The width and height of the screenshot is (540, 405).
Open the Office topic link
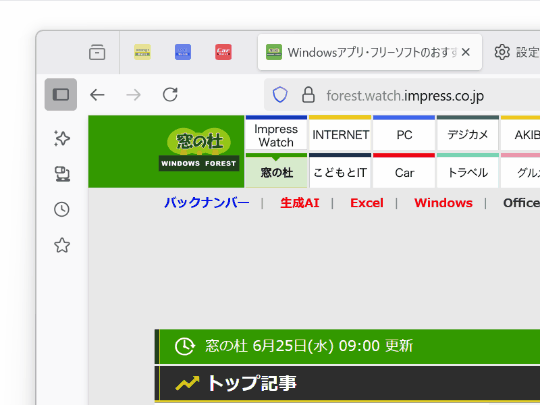coord(521,202)
